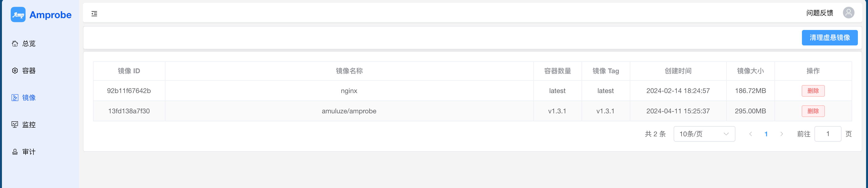Open the 监控 monitoring menu item
868x188 pixels.
(x=29, y=124)
